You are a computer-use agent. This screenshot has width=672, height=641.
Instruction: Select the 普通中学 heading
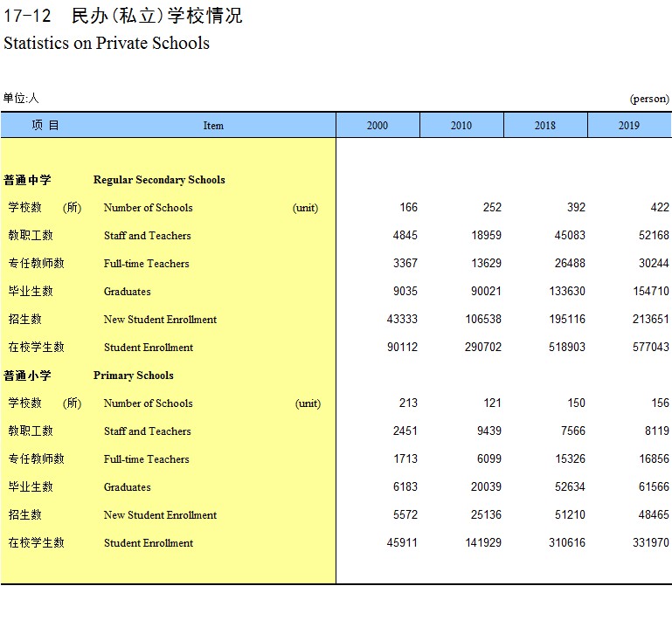click(x=27, y=180)
